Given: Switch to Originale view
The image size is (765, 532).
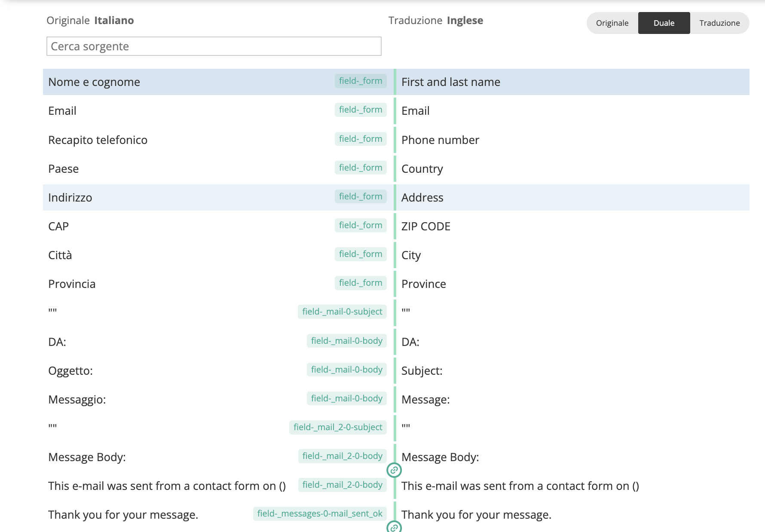Looking at the screenshot, I should coord(612,23).
